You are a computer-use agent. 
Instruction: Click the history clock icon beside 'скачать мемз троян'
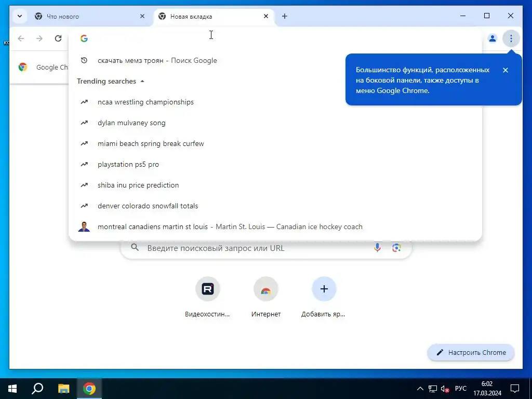click(x=84, y=60)
